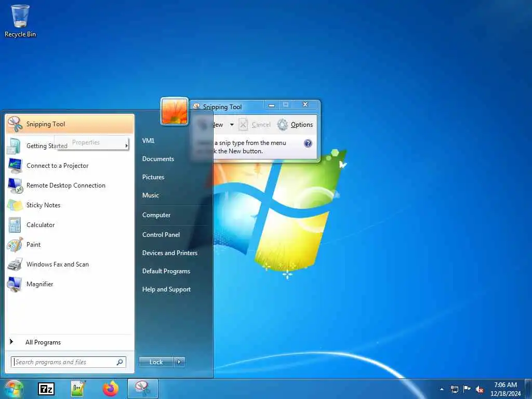Launch Firefox from the taskbar

[x=111, y=389]
